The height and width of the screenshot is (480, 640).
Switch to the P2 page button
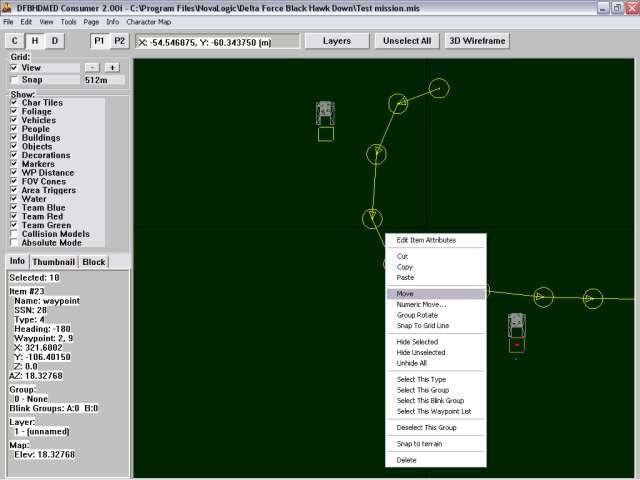pyautogui.click(x=120, y=41)
